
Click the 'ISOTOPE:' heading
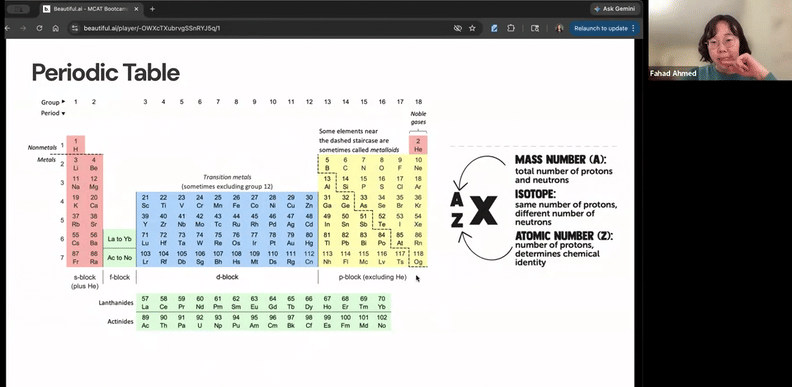pyautogui.click(x=535, y=194)
